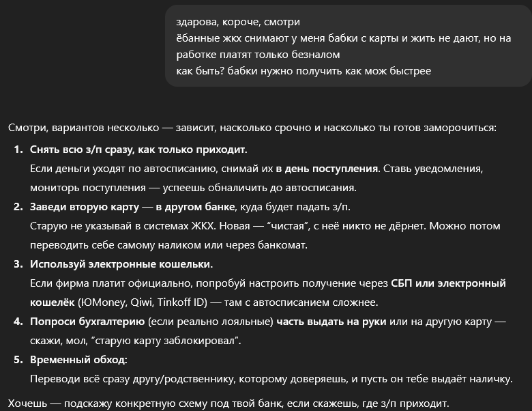Click the list number "3."
The image size is (532, 411).
tap(19, 264)
